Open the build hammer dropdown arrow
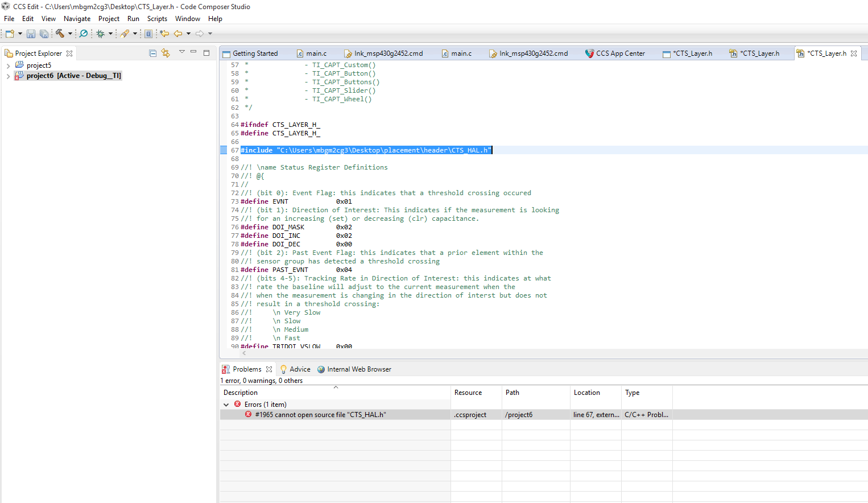 tap(70, 34)
